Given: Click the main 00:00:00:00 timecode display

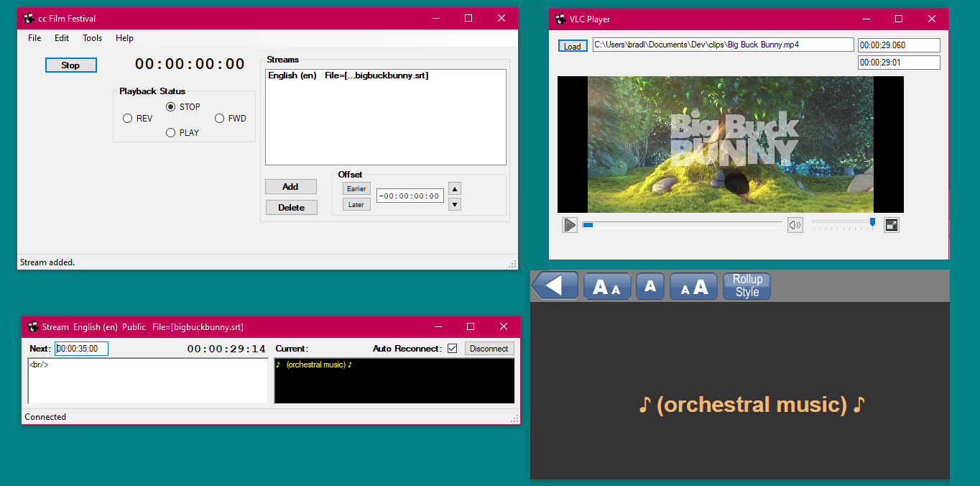Looking at the screenshot, I should (190, 64).
